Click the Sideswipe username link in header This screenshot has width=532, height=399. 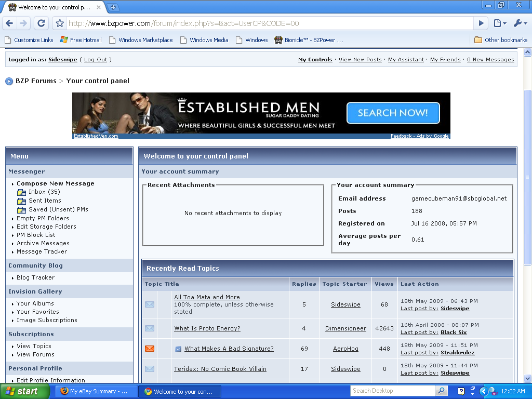[63, 59]
